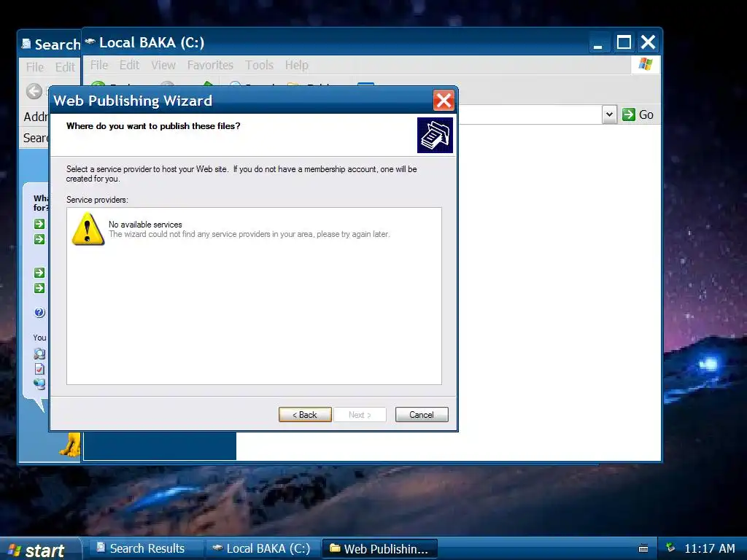Click the Local BAKA (C:) title bar drive icon
Screen dimensions: 747x560
90,42
